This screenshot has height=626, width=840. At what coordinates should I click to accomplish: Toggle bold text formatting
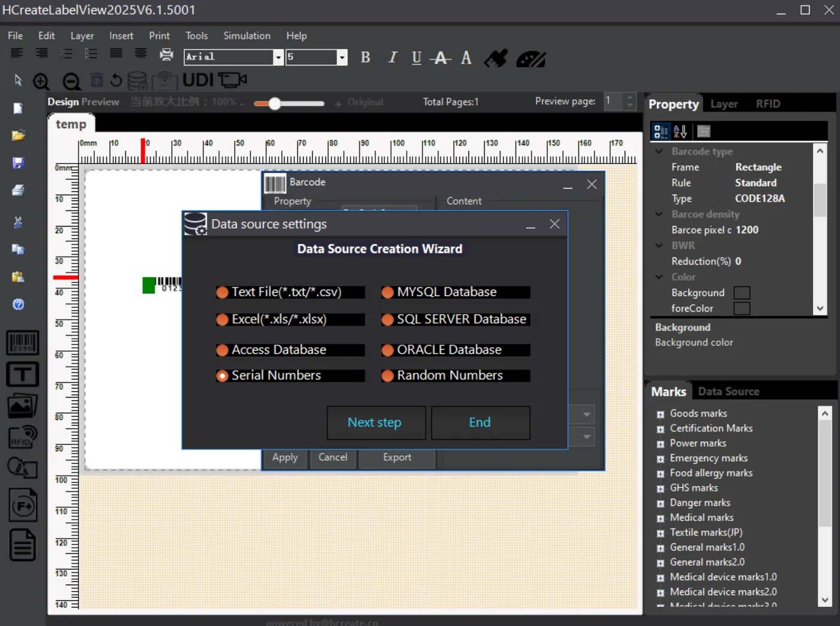pos(365,58)
